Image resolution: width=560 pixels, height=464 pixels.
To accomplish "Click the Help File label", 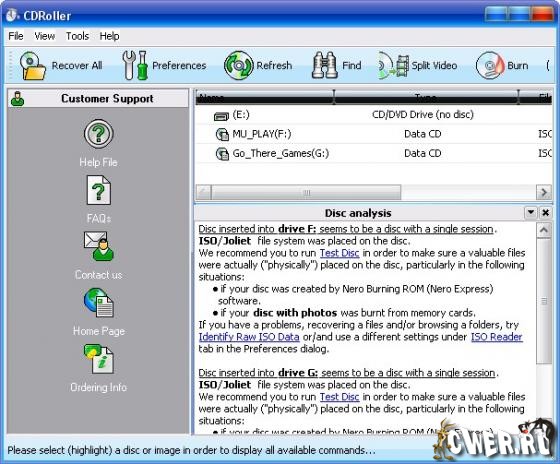I will [x=99, y=162].
